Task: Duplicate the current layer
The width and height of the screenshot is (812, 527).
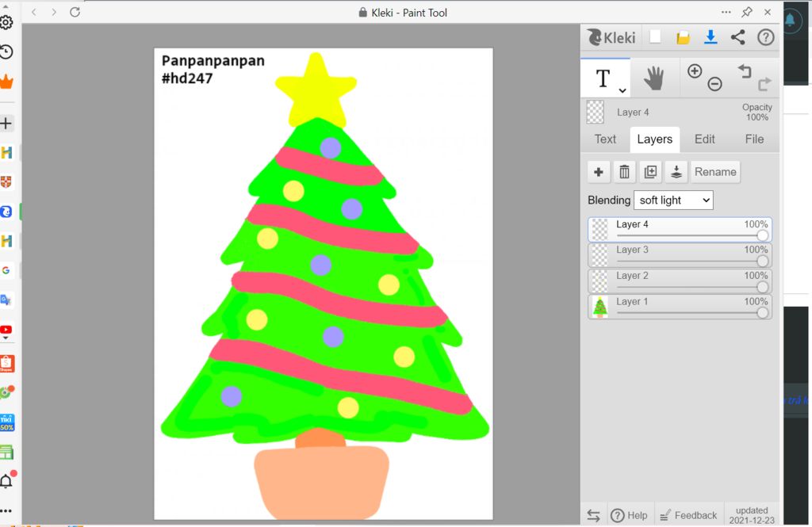Action: point(650,172)
